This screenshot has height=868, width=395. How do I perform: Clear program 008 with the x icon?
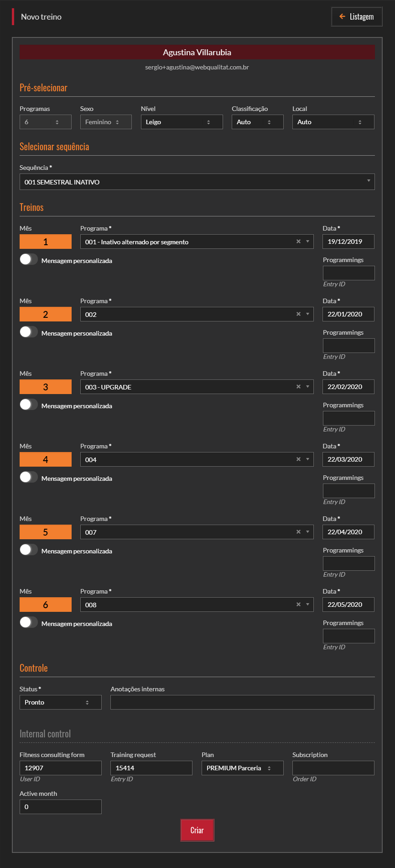coord(298,605)
